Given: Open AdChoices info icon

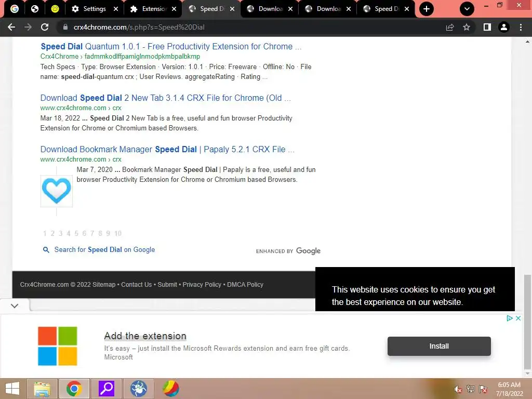Looking at the screenshot, I should 509,318.
